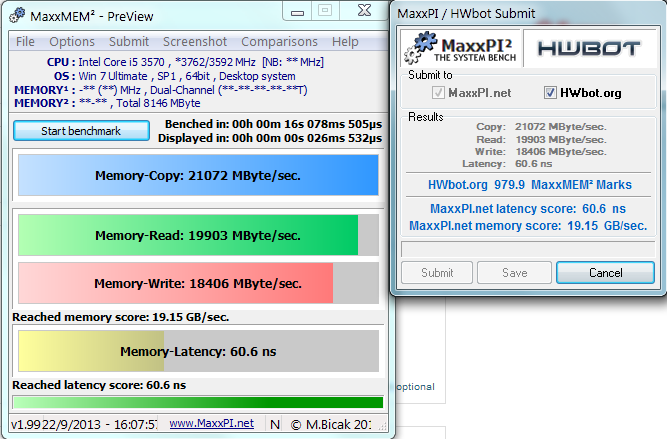The image size is (667, 439).
Task: Click the Memory-Read green result bar
Action: tap(198, 235)
